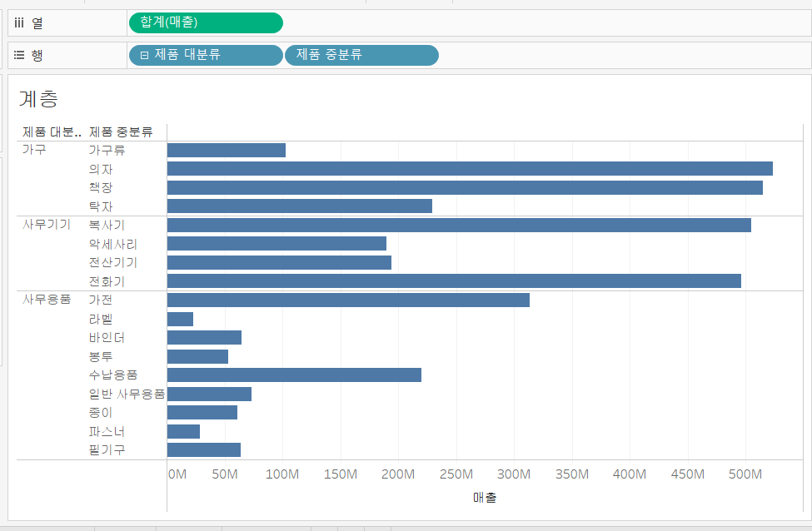Click the 수납용품 row label
Viewport: 812px width, 531px height.
click(x=113, y=375)
